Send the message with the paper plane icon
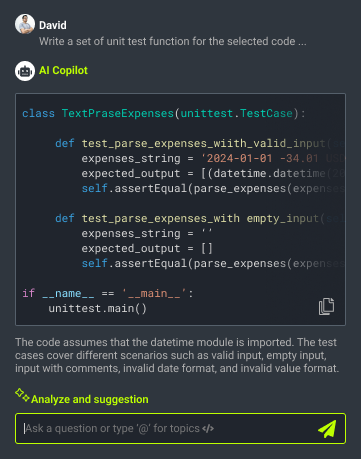362x459 pixels. (x=327, y=429)
